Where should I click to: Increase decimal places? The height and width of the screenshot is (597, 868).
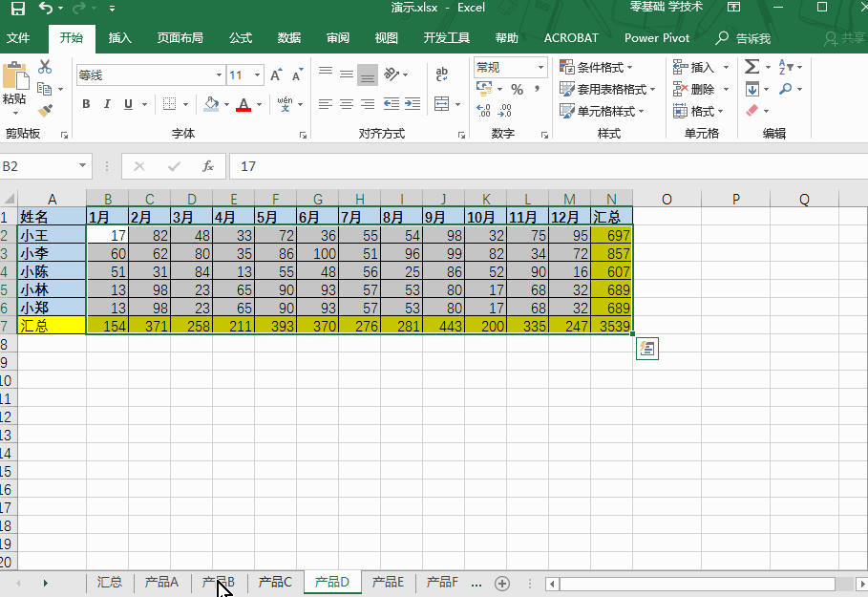click(x=483, y=111)
